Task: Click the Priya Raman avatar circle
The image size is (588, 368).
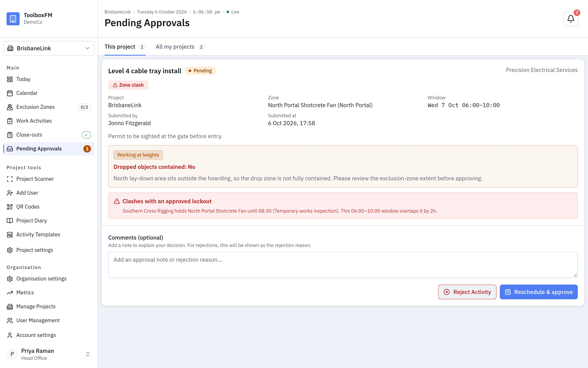Action: pos(12,354)
